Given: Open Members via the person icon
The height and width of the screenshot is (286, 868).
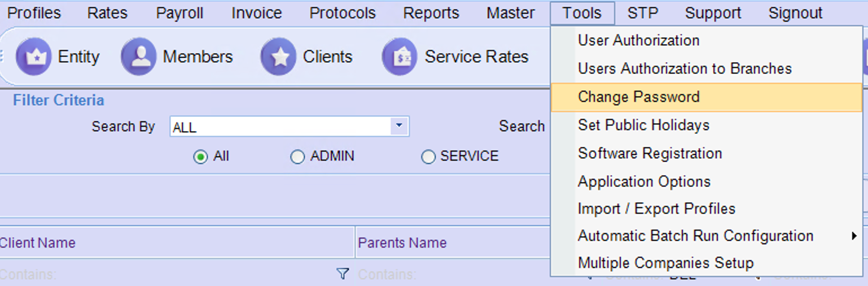Looking at the screenshot, I should click(138, 57).
